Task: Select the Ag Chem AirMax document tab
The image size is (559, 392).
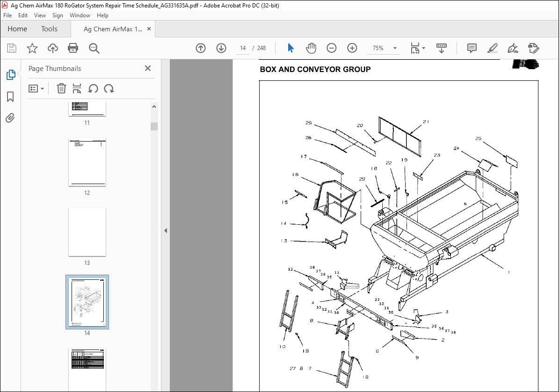Action: click(113, 29)
